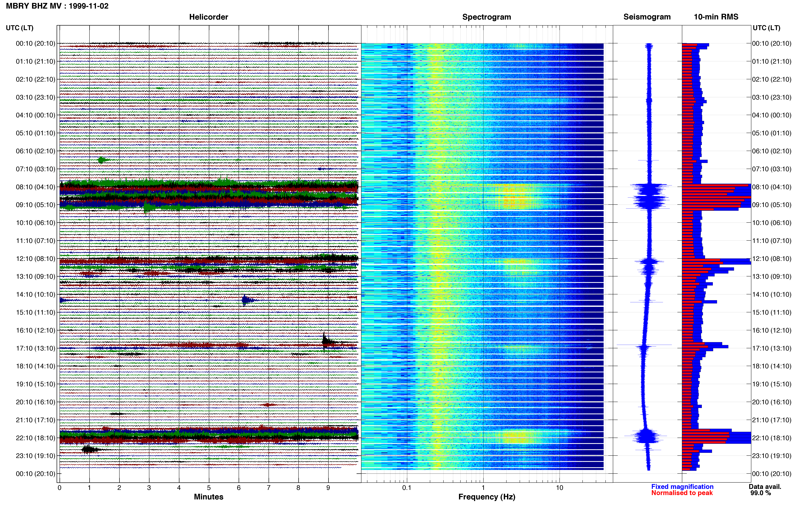Click the green spike near minute 3 at 09:20
Image resolution: width=812 pixels, height=508 pixels.
coord(146,207)
